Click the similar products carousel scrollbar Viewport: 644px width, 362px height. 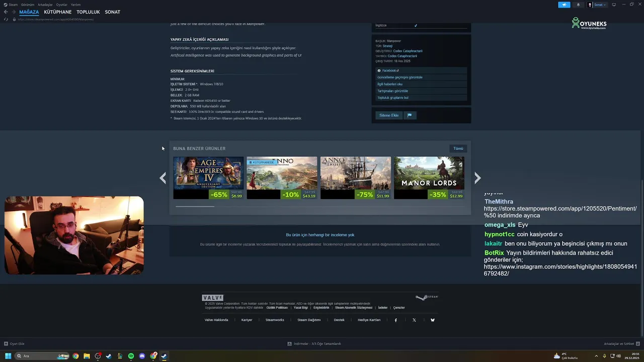(x=195, y=206)
